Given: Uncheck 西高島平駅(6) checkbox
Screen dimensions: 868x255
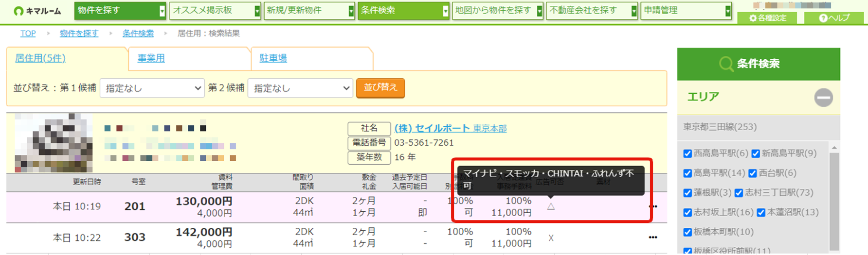Looking at the screenshot, I should coord(687,154).
